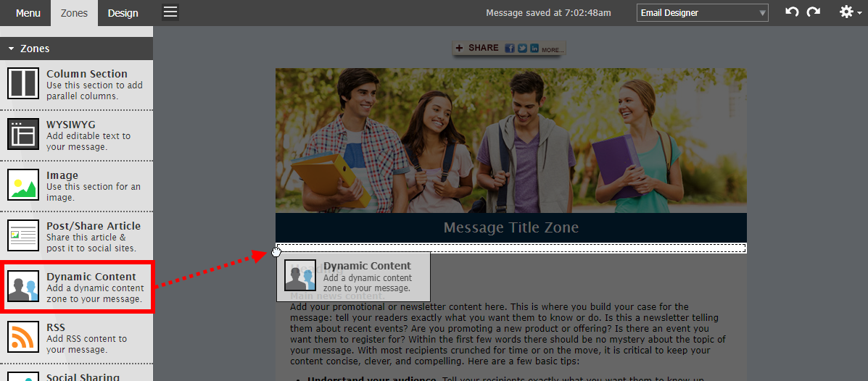This screenshot has width=868, height=381.
Task: Click the Column Section title text
Action: pos(87,74)
